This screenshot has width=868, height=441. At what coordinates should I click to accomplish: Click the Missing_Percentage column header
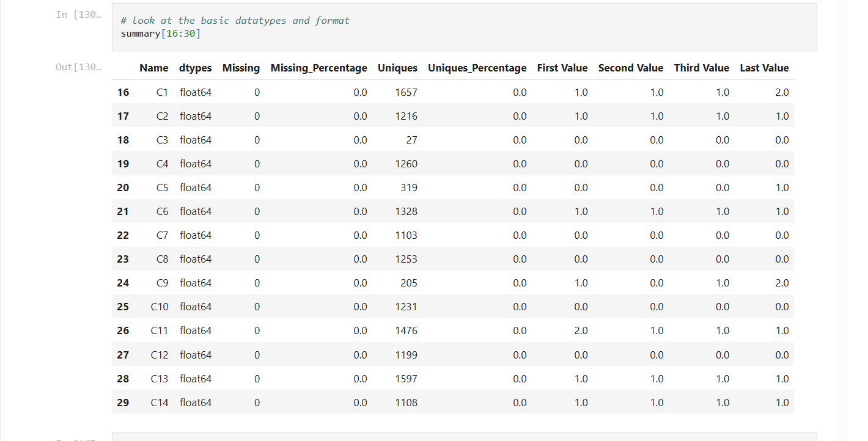[319, 68]
